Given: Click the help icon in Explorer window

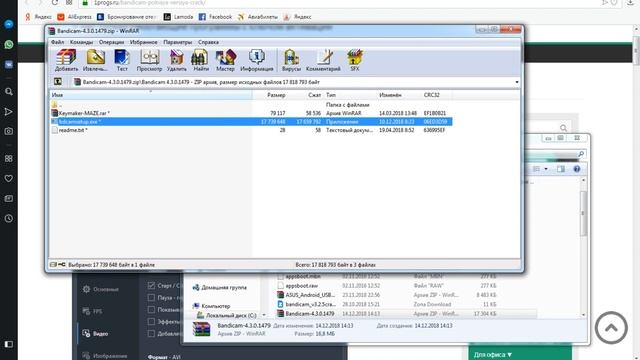Looking at the screenshot, I should point(577,169).
